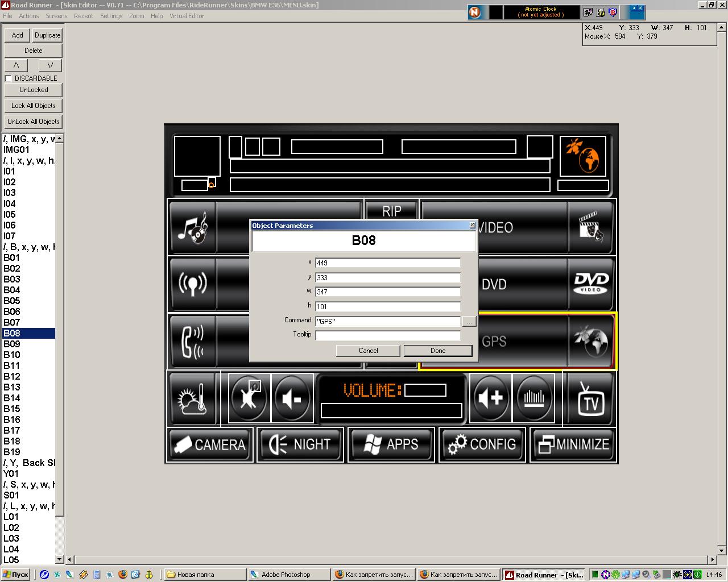Click the Command input field
The width and height of the screenshot is (728, 582).
tap(387, 322)
